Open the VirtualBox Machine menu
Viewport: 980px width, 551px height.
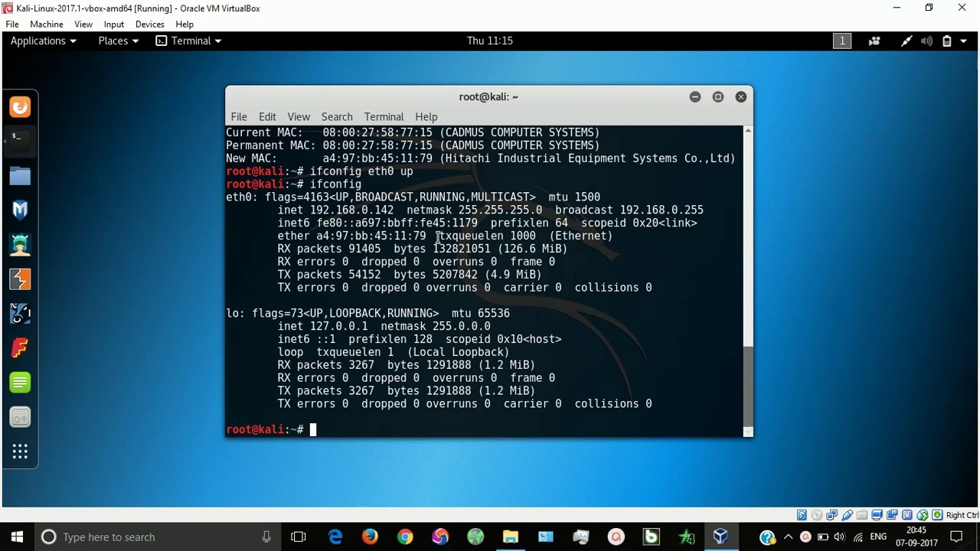click(x=47, y=24)
